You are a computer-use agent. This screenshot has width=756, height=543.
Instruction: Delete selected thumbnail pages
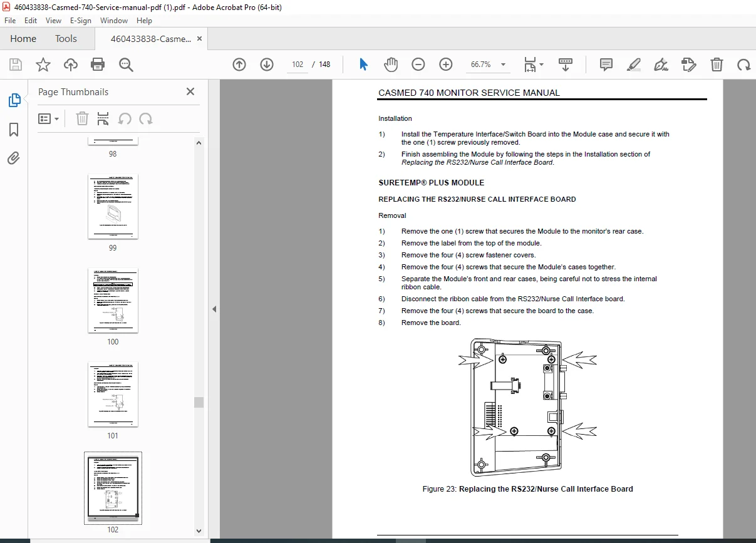point(83,118)
